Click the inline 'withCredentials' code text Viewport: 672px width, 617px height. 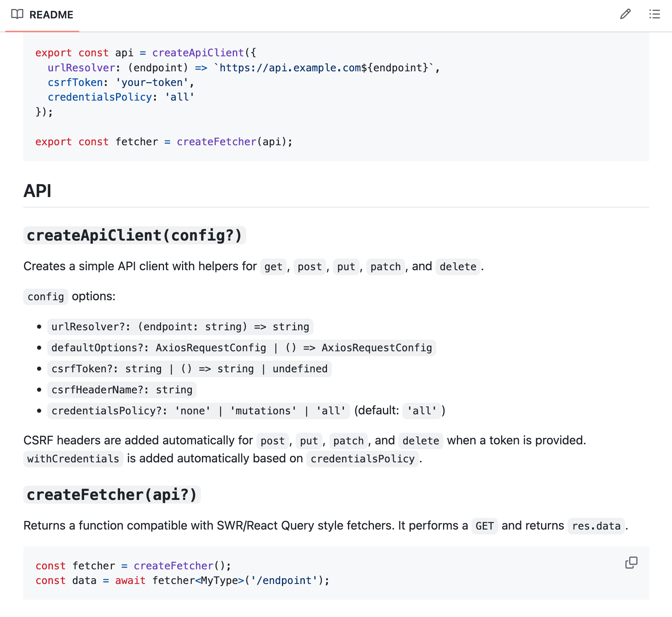[73, 459]
